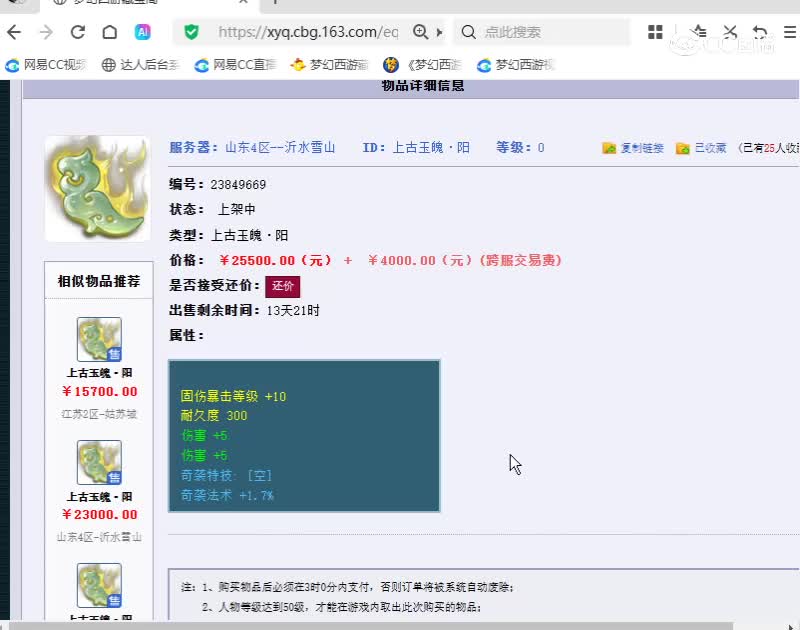Open 达人后台 bookmark
Image resolution: width=800 pixels, height=630 pixels.
(x=140, y=65)
